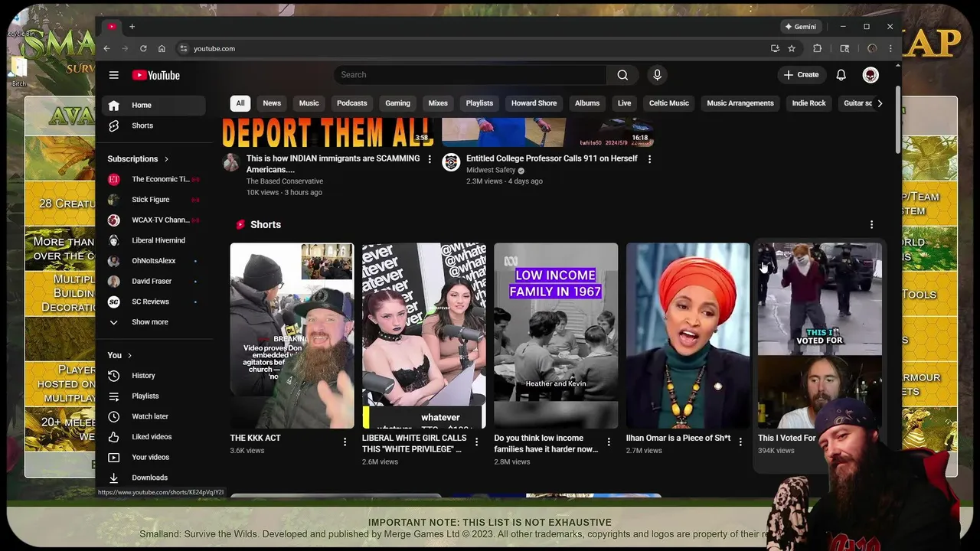Open the LIBERAL WHITE GIRL short thumbnail
The image size is (980, 551).
click(424, 336)
